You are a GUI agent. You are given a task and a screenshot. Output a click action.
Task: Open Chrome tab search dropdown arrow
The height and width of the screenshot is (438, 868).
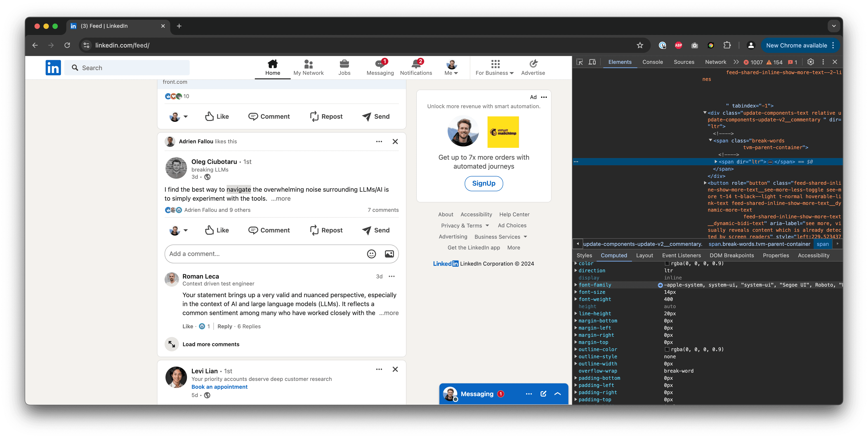coord(834,26)
